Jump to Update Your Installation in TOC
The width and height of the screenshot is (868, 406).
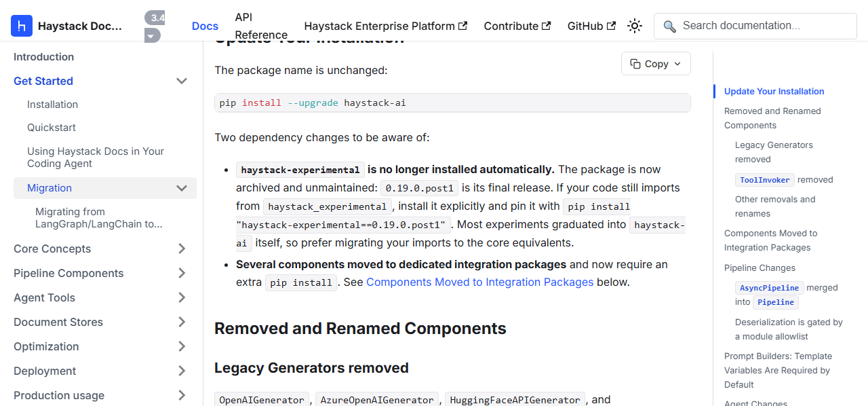click(774, 92)
